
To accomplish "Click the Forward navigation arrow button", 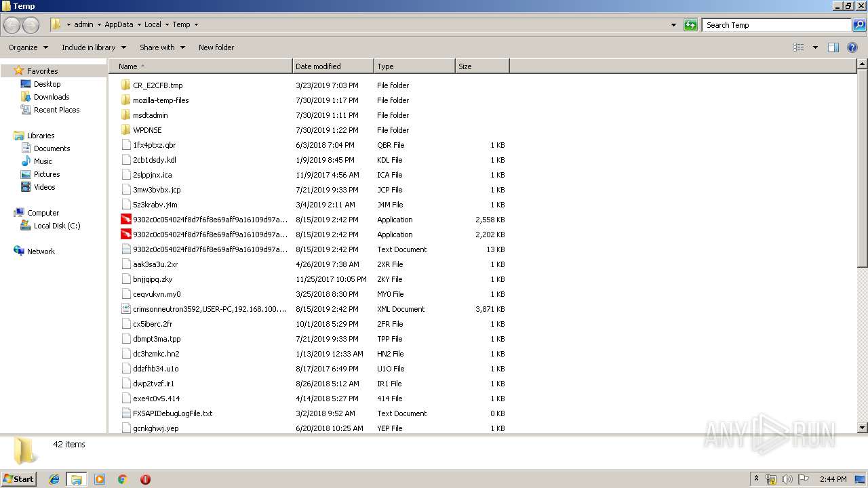I will click(x=31, y=25).
